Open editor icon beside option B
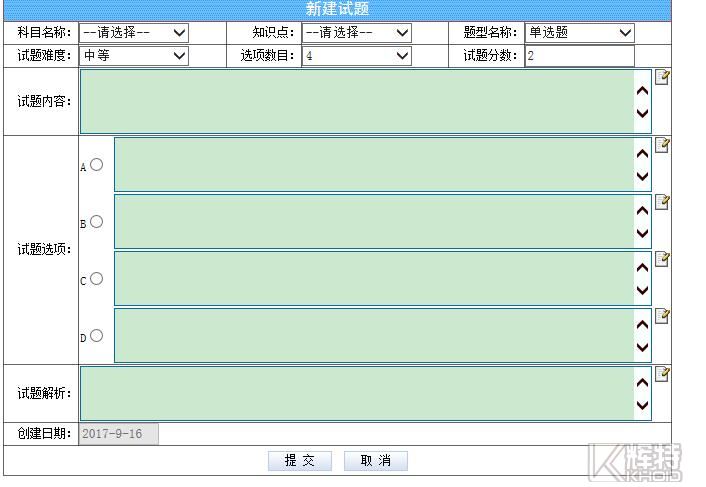This screenshot has width=706, height=487. [662, 203]
